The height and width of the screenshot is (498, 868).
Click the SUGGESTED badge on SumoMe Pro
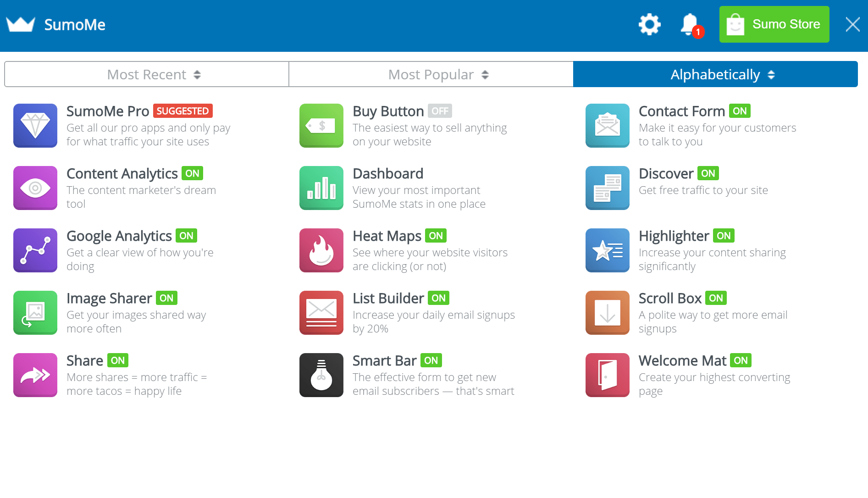[182, 111]
